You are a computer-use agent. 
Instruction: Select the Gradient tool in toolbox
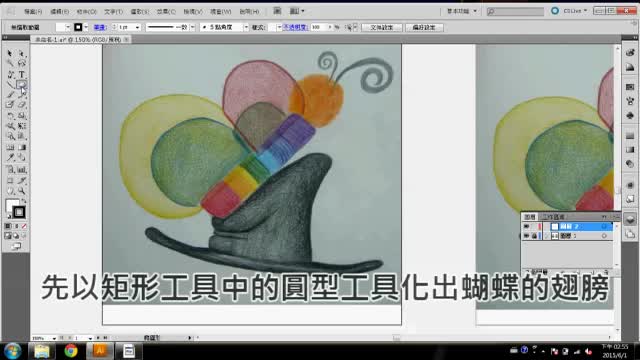click(x=22, y=147)
